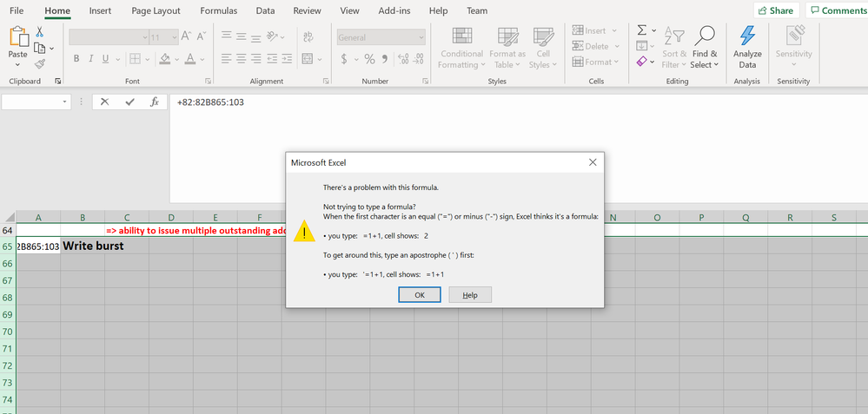Toggle Italic formatting
Viewport: 868px width, 414px height.
pyautogui.click(x=90, y=59)
